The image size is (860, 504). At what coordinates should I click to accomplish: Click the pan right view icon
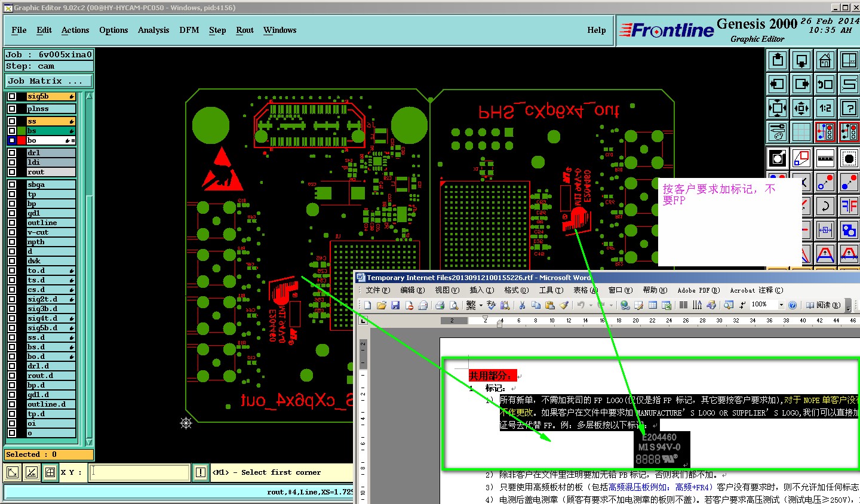(x=801, y=84)
